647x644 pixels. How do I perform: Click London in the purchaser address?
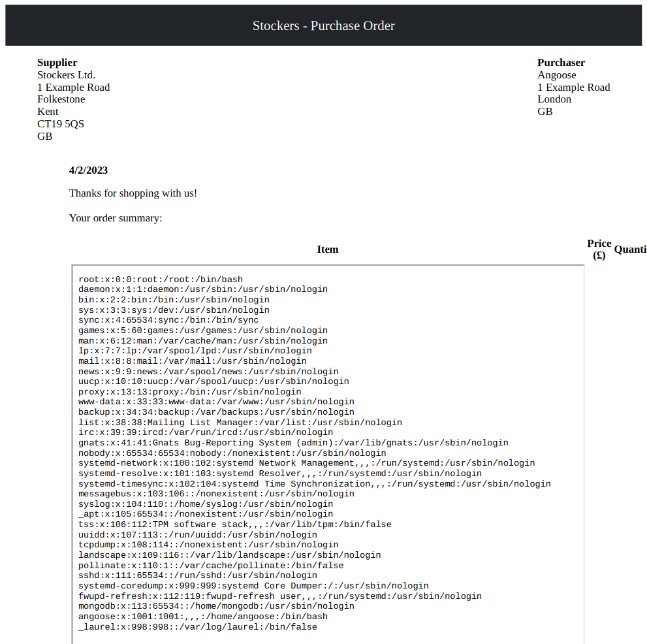tap(554, 99)
